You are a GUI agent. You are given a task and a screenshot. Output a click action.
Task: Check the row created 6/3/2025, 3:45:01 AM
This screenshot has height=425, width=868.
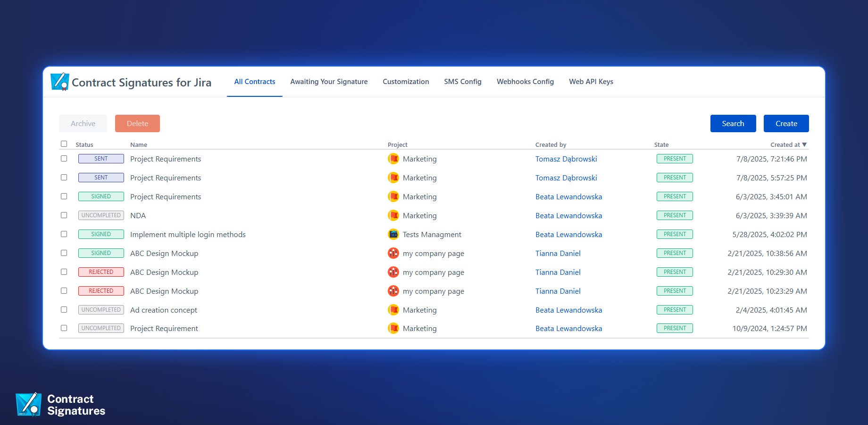[64, 196]
